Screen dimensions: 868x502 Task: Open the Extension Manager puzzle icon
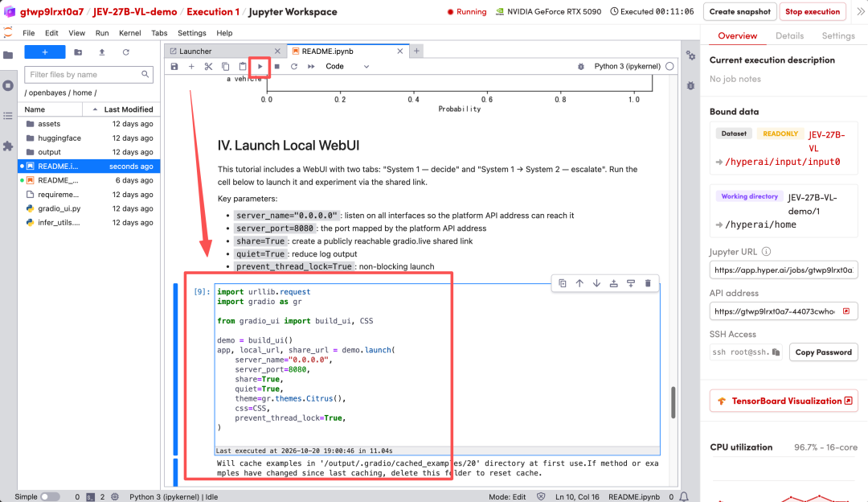point(8,146)
